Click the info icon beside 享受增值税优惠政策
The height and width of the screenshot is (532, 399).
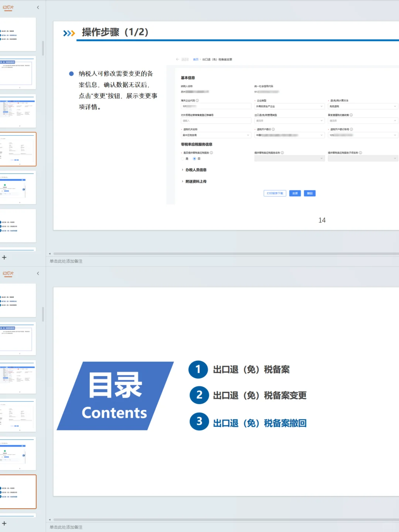[x=352, y=116]
